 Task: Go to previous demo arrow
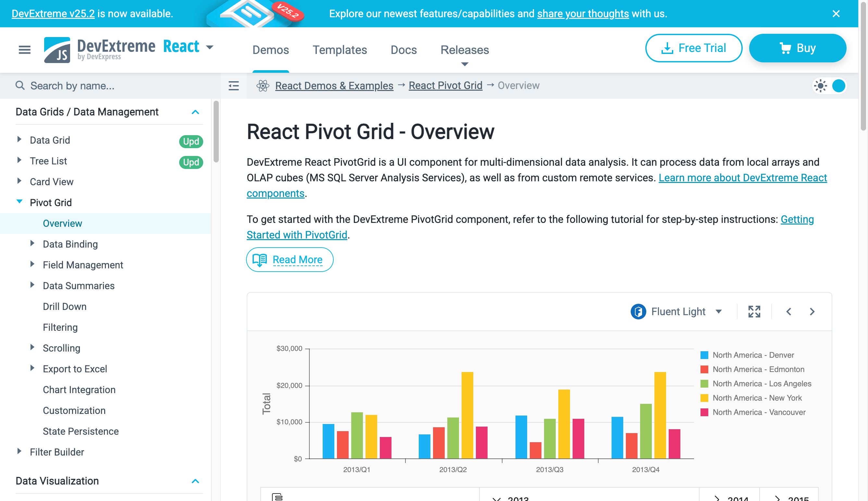click(788, 311)
